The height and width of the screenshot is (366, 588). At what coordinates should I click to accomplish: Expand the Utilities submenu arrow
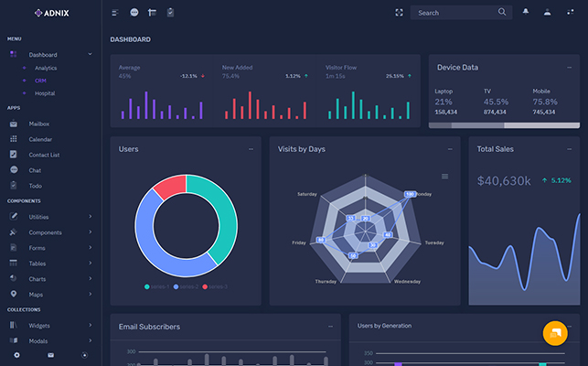point(91,216)
